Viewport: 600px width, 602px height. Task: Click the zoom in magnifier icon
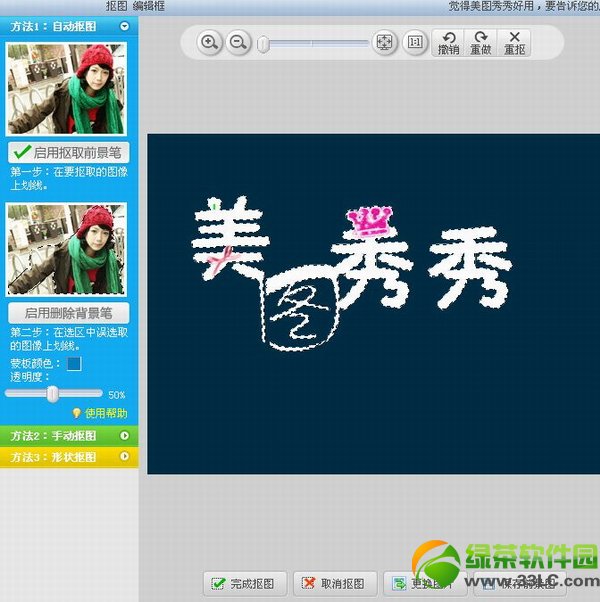coord(209,42)
